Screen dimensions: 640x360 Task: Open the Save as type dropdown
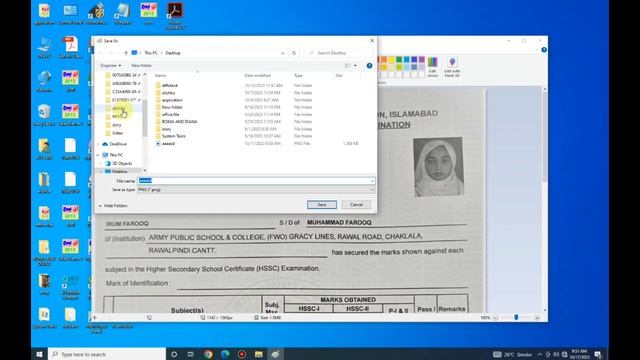pos(256,190)
